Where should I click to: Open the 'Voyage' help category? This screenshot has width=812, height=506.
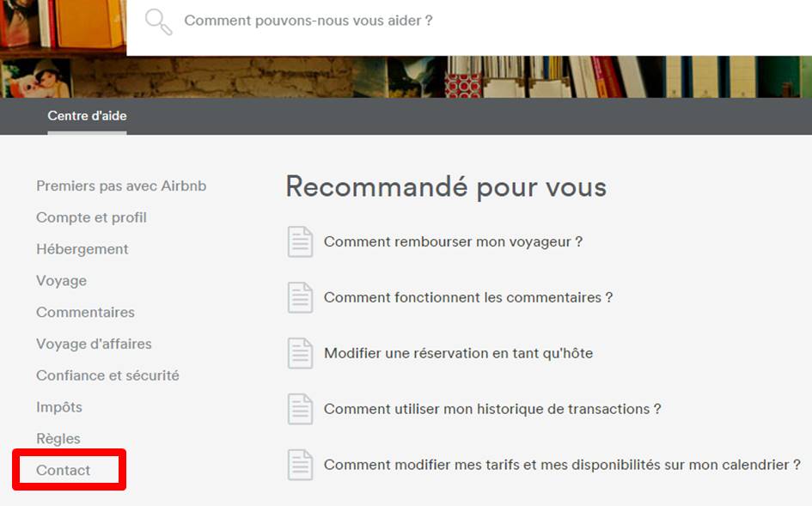(61, 281)
